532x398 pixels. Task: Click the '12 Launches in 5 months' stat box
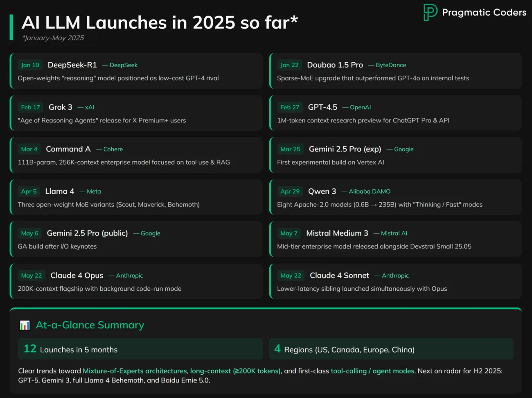(140, 349)
